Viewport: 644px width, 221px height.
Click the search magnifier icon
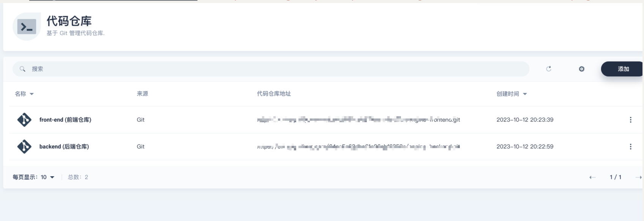22,69
